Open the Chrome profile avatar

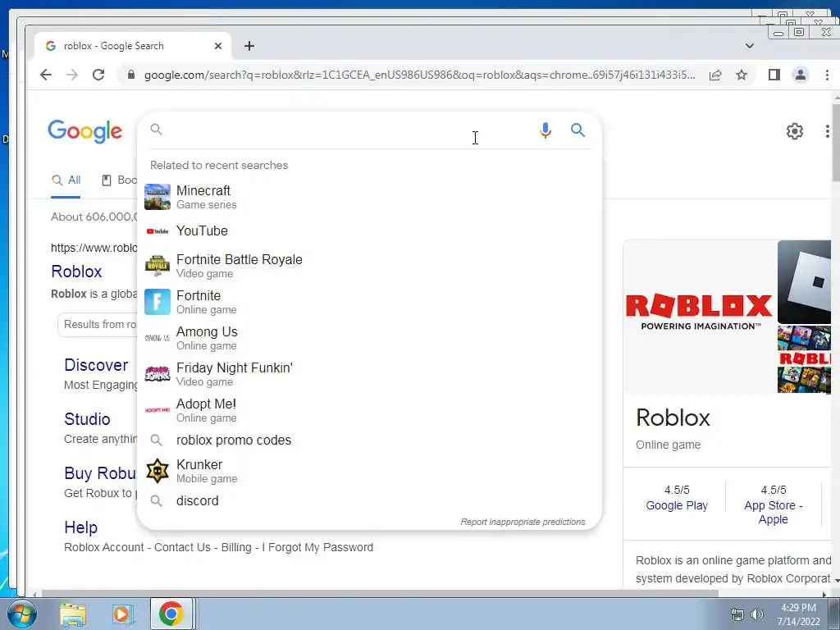[801, 75]
